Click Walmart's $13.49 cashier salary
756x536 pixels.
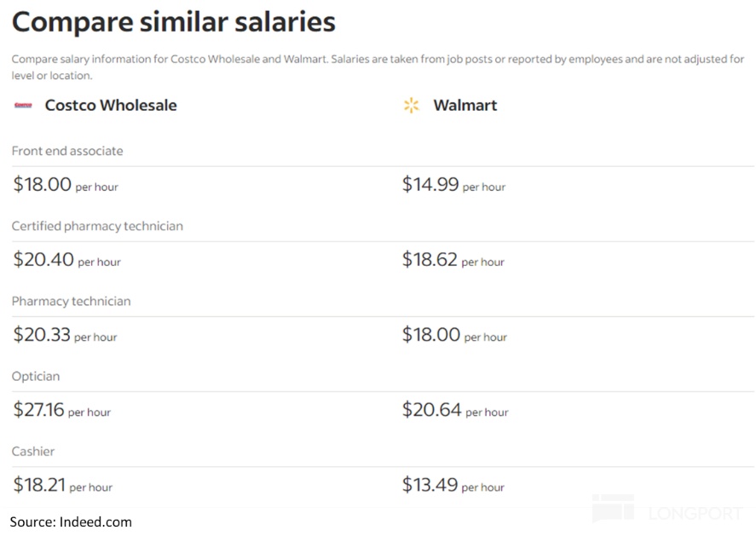[x=453, y=485]
